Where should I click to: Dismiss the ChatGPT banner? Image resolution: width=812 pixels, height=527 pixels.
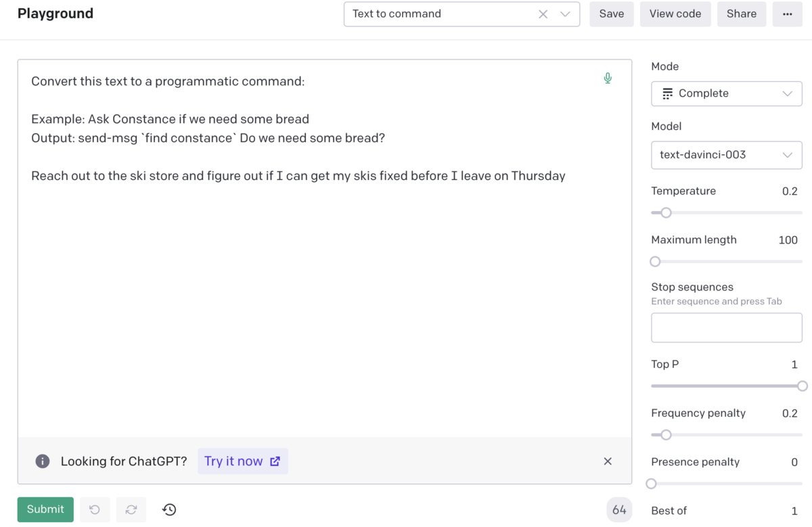click(608, 461)
